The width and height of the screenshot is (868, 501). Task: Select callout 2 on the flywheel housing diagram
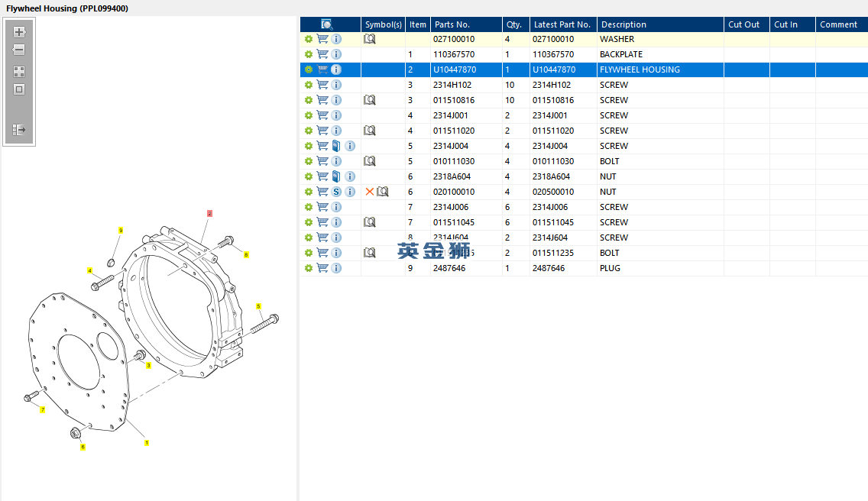click(x=210, y=214)
